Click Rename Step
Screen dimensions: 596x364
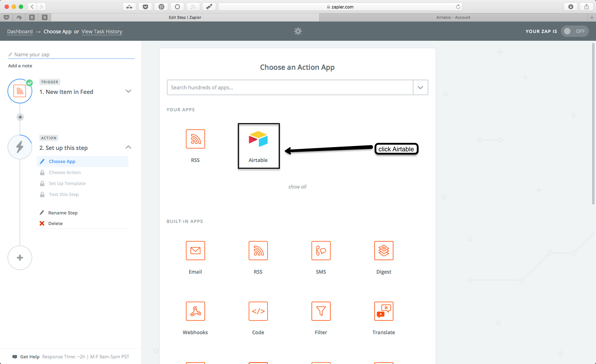click(x=63, y=213)
